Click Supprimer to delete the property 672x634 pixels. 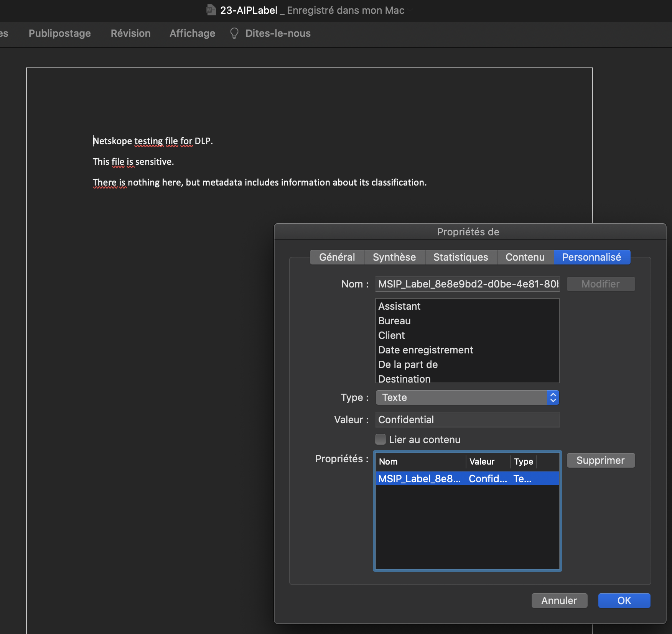600,460
